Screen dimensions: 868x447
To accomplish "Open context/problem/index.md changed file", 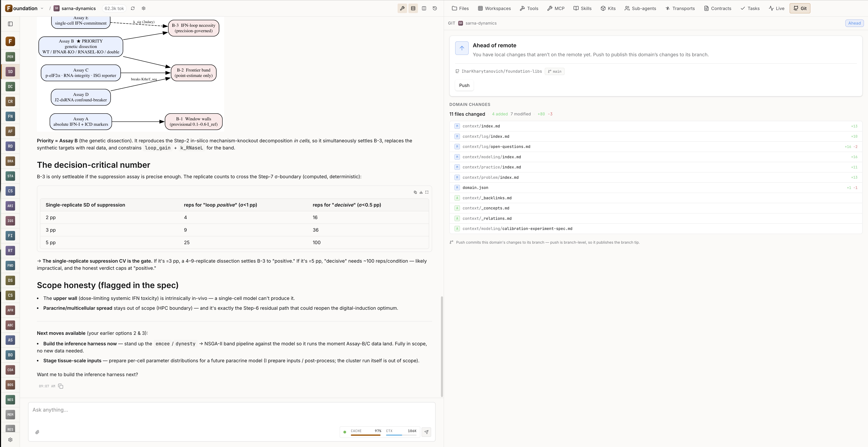I will pyautogui.click(x=656, y=177).
